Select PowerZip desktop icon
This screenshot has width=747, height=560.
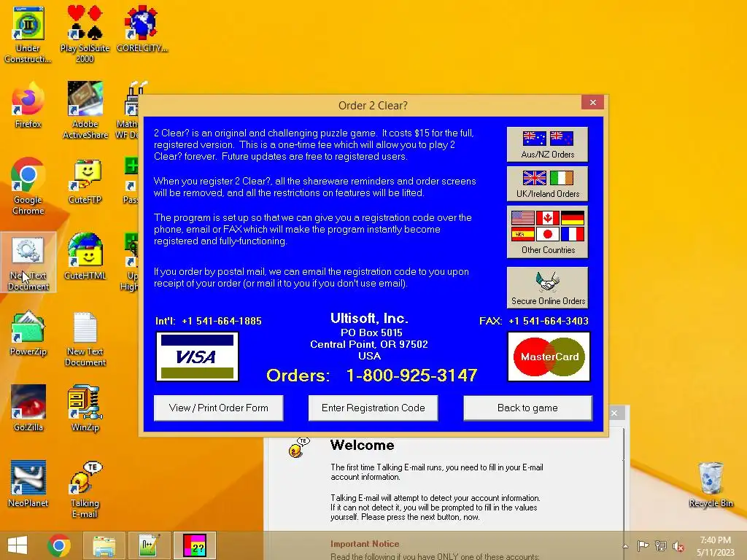point(28,332)
